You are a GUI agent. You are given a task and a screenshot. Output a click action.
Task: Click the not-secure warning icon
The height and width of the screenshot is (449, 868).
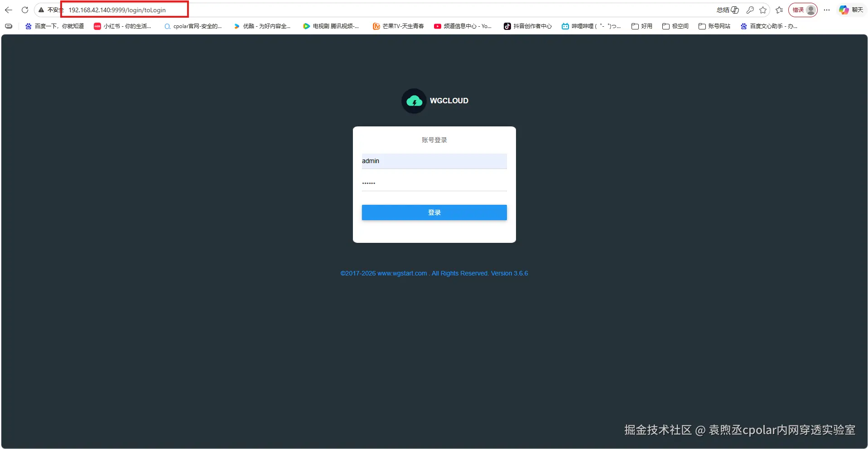pyautogui.click(x=41, y=10)
